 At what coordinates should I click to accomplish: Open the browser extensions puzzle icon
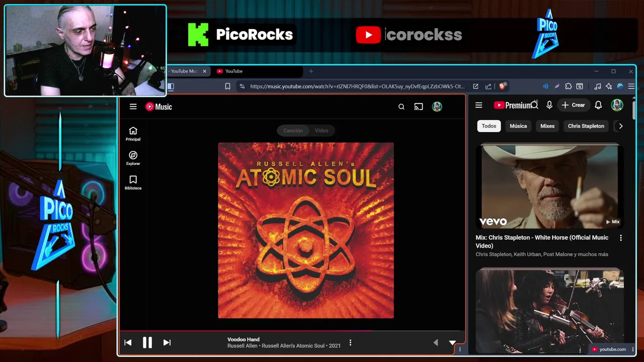pos(569,86)
